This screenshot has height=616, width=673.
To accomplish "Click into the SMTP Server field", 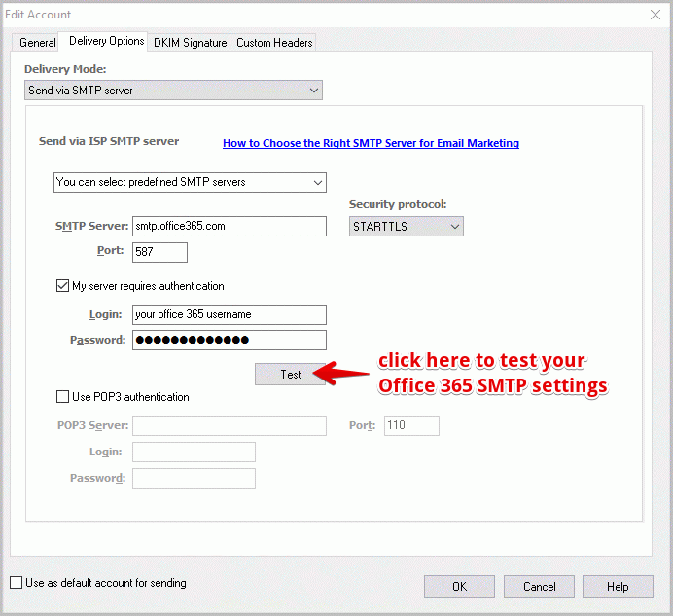I will point(230,226).
